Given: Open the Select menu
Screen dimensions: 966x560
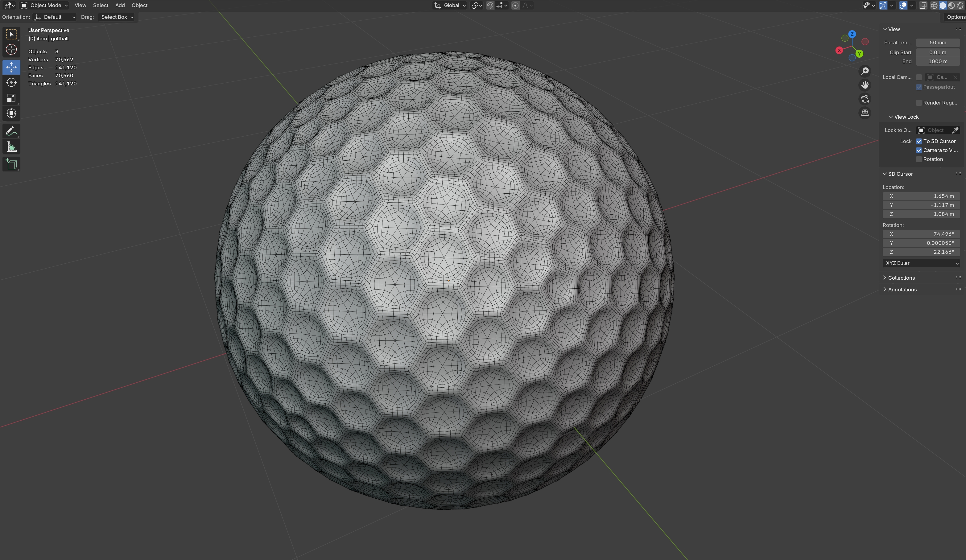Looking at the screenshot, I should [101, 5].
